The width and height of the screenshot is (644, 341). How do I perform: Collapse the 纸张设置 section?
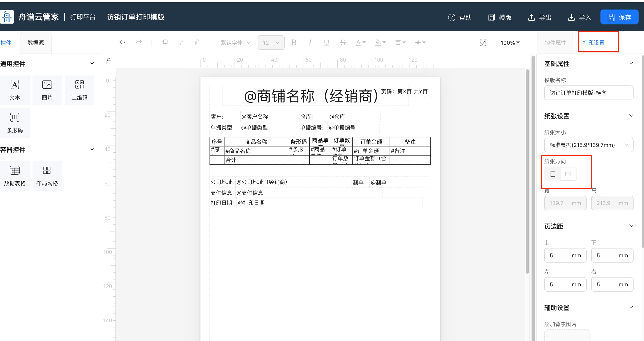click(x=631, y=115)
